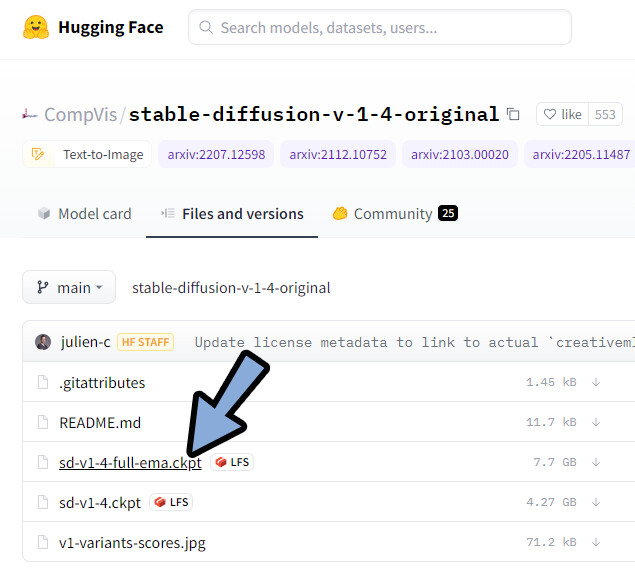Open the arxiv:2112.10752 tag
Image resolution: width=635 pixels, height=585 pixels.
[338, 154]
